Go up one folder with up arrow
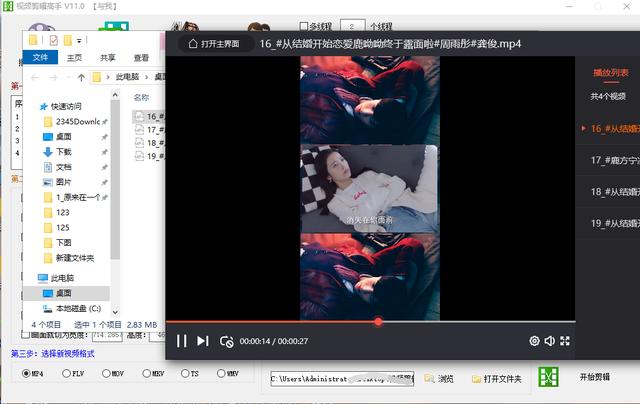The image size is (640, 404). [x=81, y=77]
